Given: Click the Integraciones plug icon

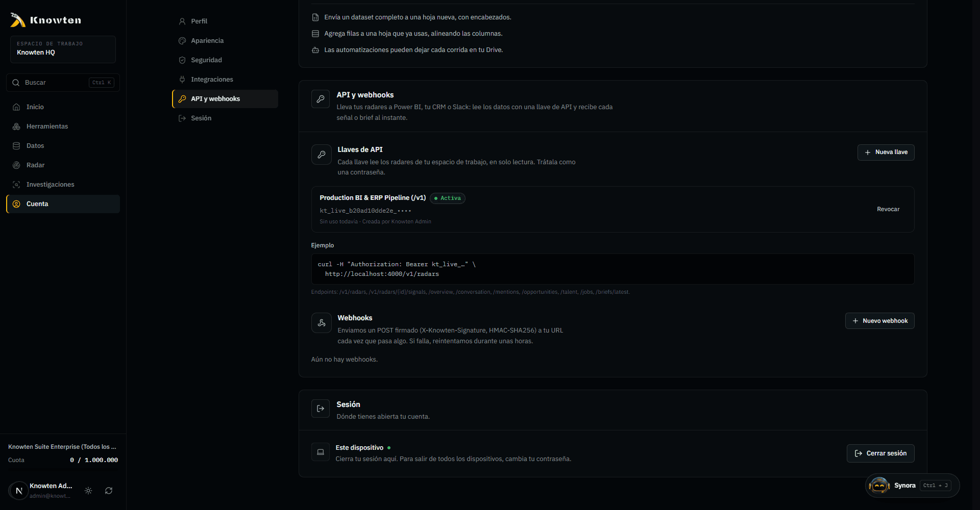Looking at the screenshot, I should [182, 80].
